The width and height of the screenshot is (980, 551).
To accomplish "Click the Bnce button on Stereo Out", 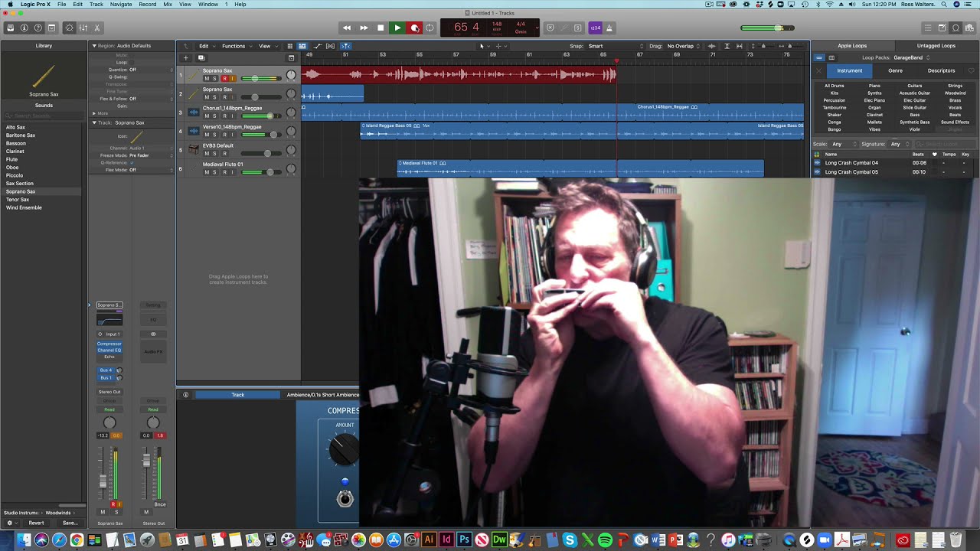I will click(x=159, y=504).
